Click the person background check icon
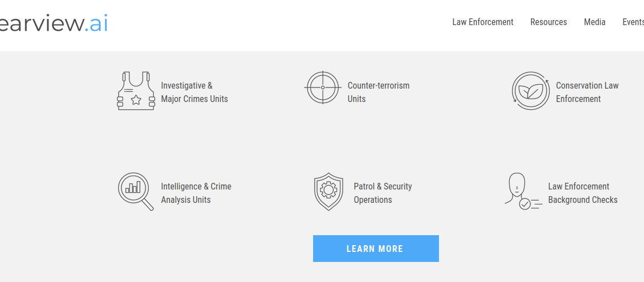 (523, 192)
